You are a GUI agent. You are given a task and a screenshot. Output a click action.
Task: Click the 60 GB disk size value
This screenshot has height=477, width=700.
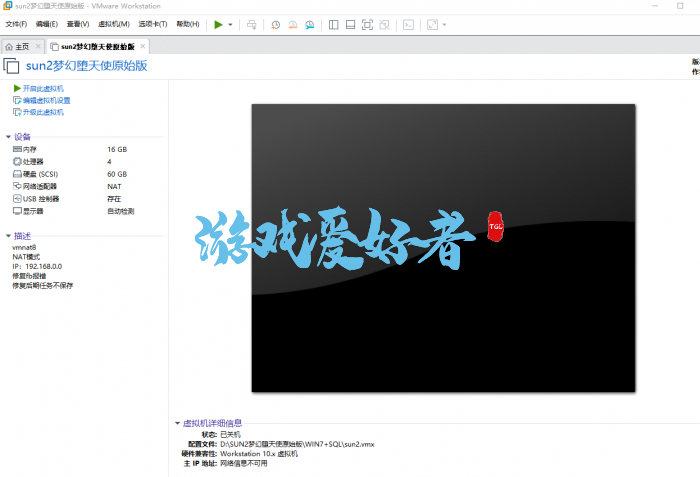pos(117,174)
